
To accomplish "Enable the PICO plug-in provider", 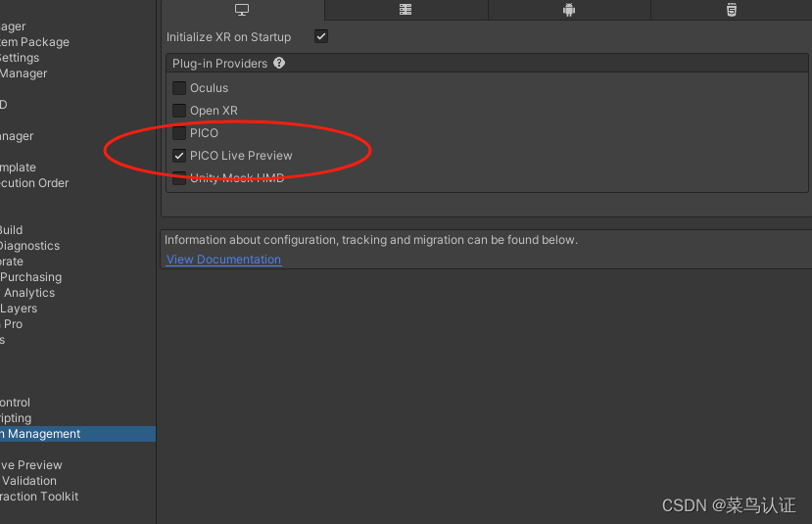I will click(179, 133).
